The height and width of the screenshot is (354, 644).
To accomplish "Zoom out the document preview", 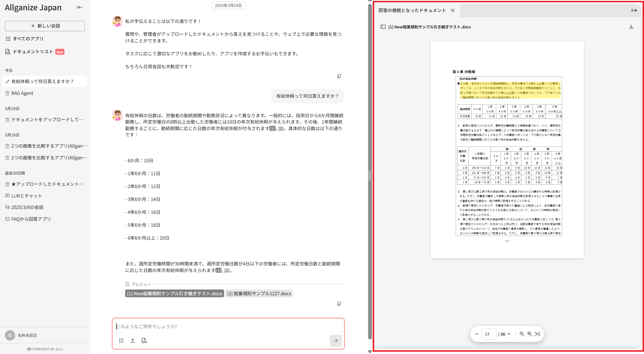I will click(x=522, y=334).
